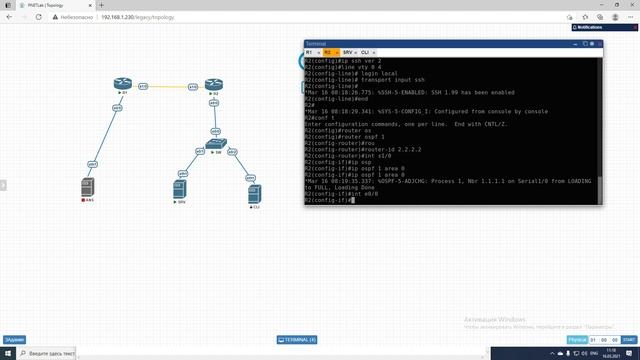
Task: Close the CLI terminal tab
Action: point(374,53)
